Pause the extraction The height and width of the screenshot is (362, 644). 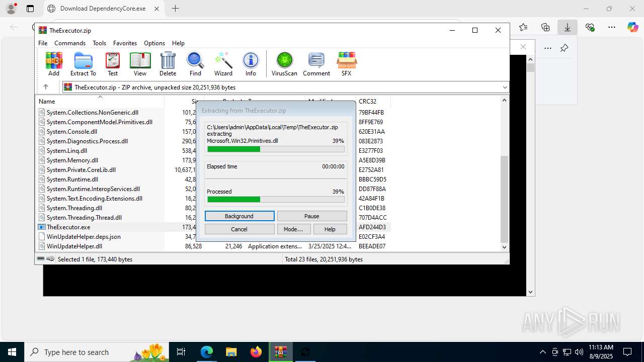pyautogui.click(x=312, y=216)
